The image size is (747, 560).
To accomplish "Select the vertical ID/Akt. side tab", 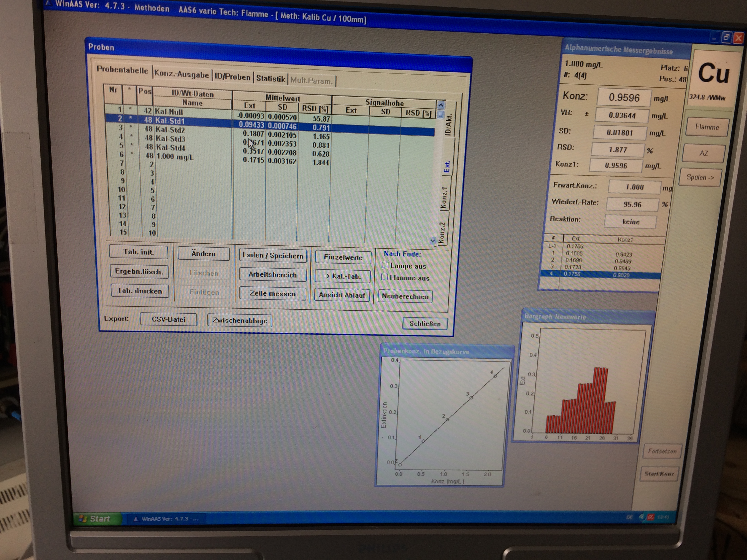I will pos(448,124).
